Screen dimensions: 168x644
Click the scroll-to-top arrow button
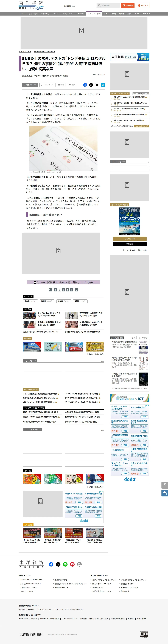click(x=164, y=485)
